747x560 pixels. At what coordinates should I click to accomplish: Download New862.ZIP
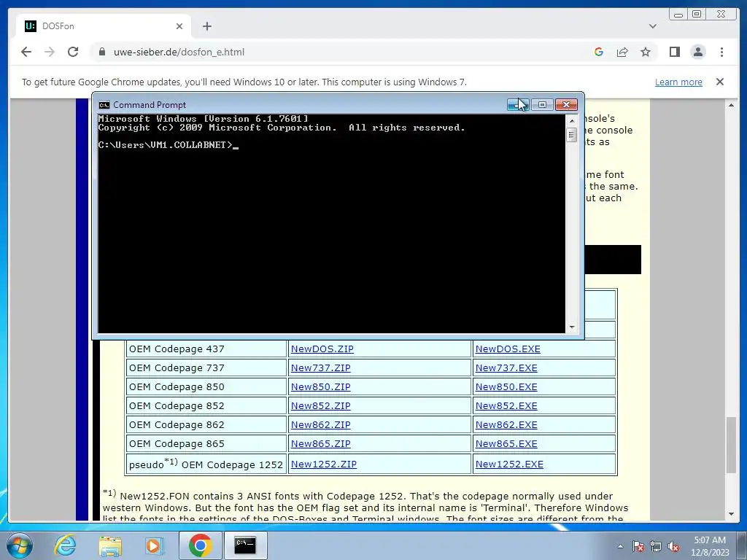(321, 425)
